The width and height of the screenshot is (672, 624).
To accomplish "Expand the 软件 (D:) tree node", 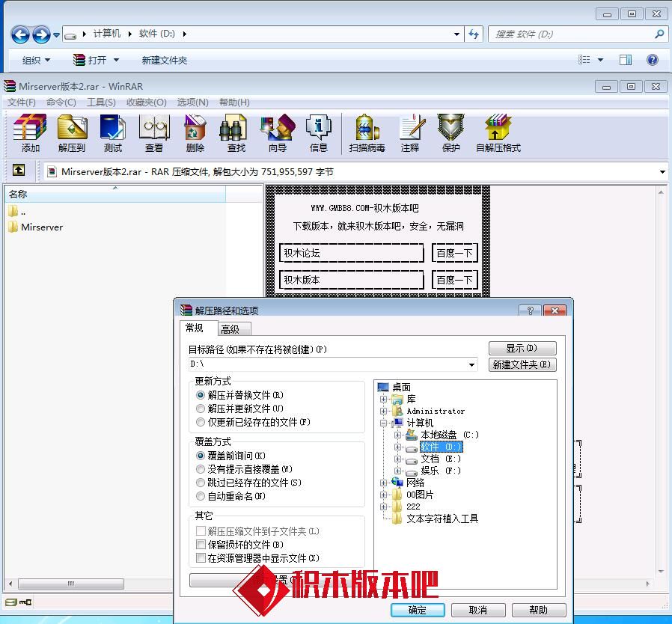I will tap(397, 447).
